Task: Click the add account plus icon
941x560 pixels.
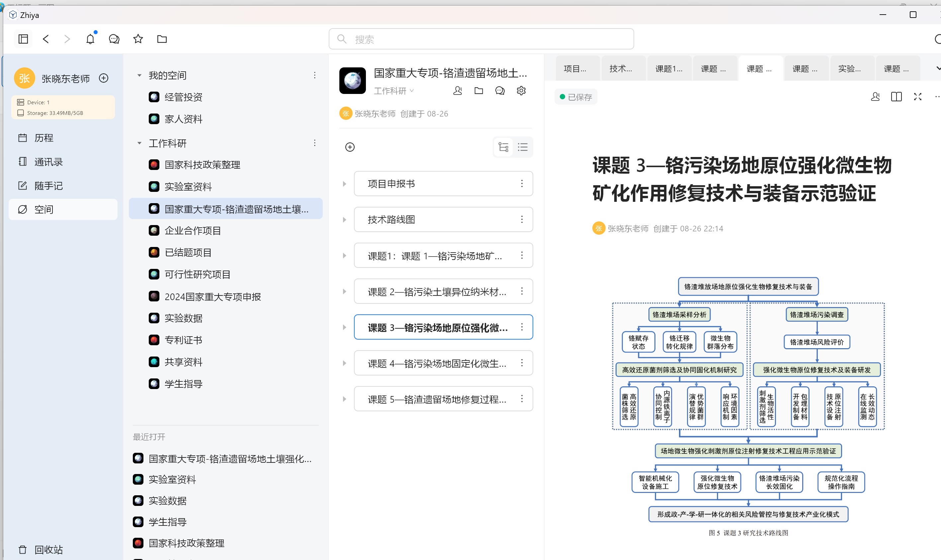Action: pos(104,78)
